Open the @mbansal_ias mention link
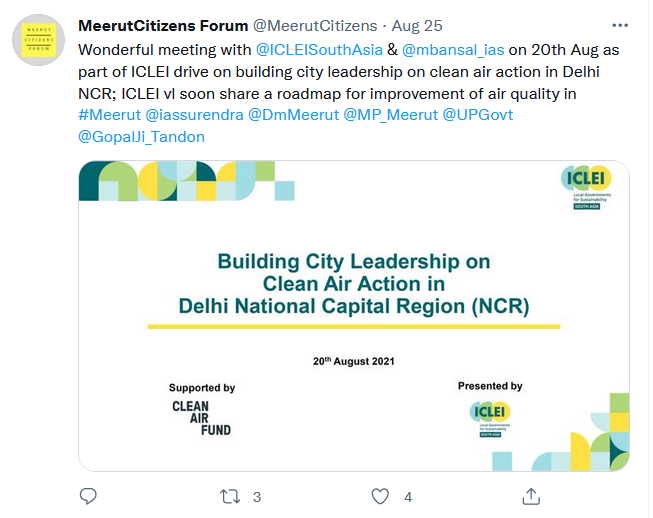This screenshot has height=518, width=653. tap(453, 50)
